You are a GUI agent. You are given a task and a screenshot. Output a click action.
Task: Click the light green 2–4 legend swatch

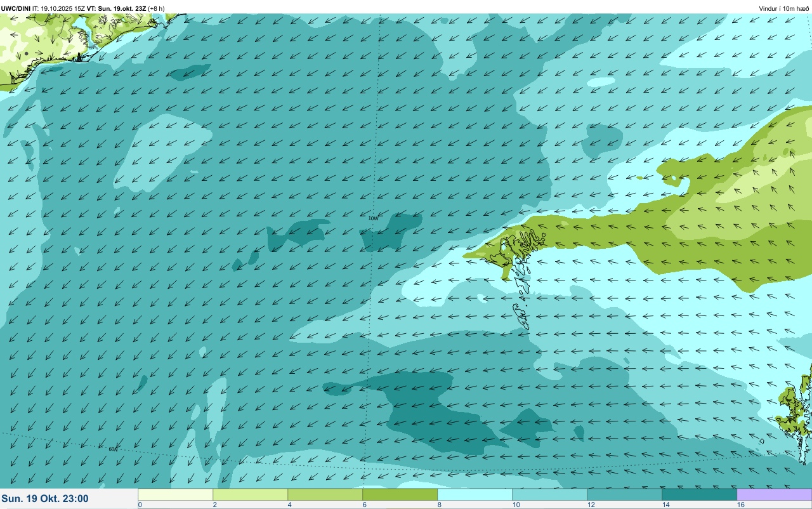[x=250, y=494]
